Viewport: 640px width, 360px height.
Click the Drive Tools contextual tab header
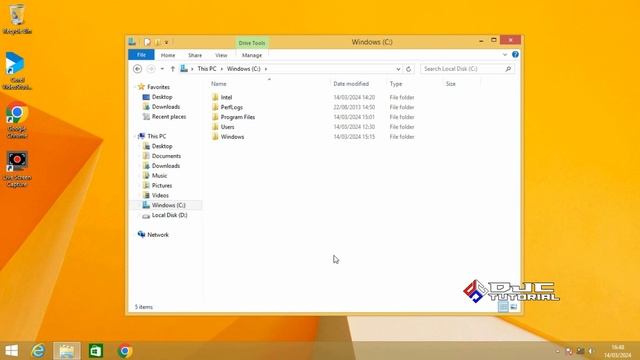click(252, 43)
